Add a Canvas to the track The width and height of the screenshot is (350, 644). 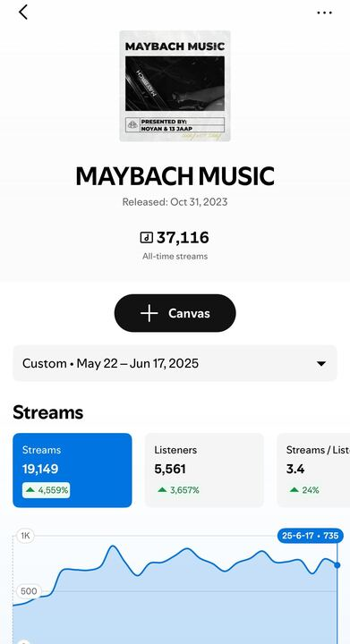coord(175,313)
